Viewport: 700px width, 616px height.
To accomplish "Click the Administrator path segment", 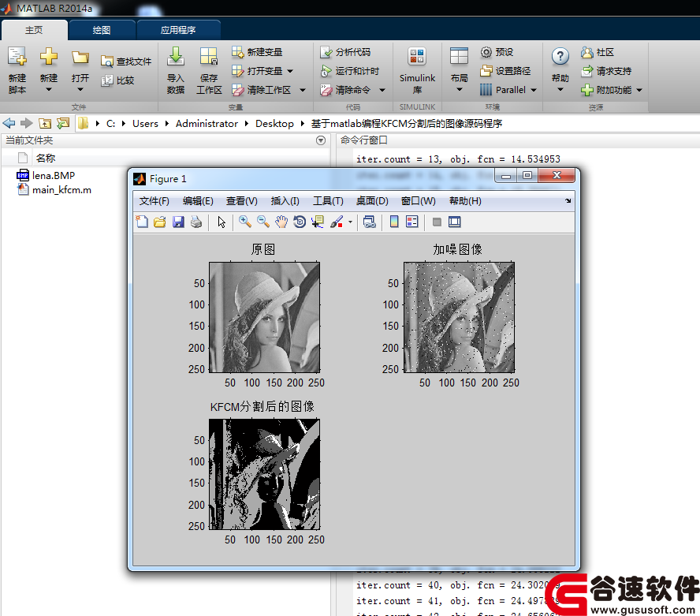I will coord(207,124).
